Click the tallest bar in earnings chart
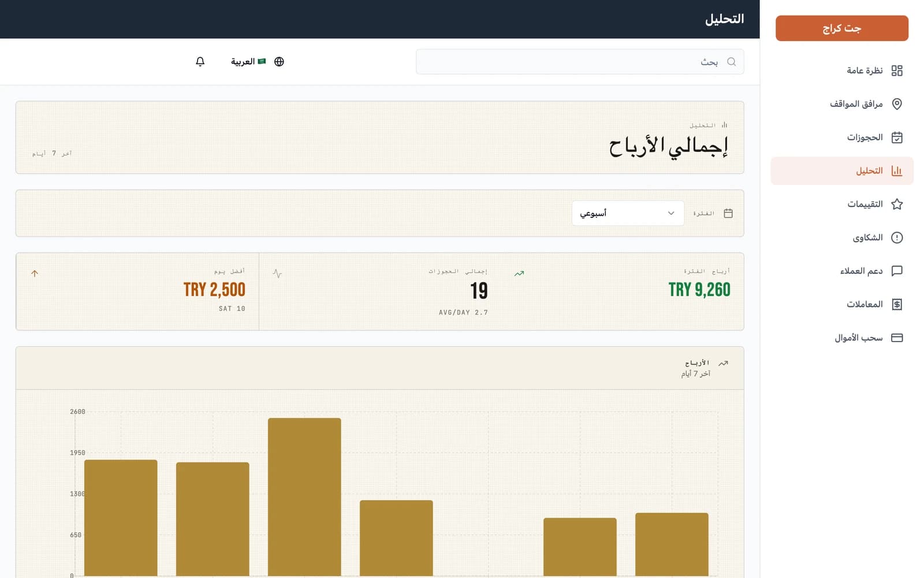 click(x=304, y=497)
